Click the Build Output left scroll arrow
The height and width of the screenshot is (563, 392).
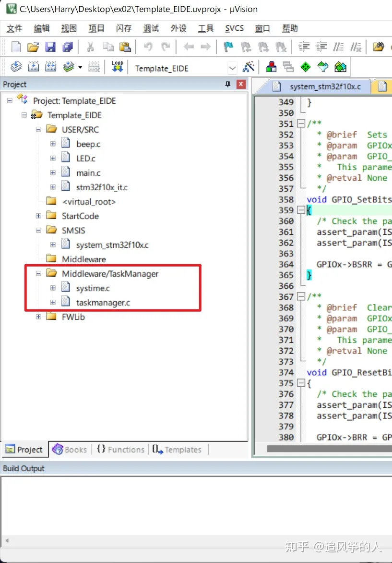coord(7,540)
